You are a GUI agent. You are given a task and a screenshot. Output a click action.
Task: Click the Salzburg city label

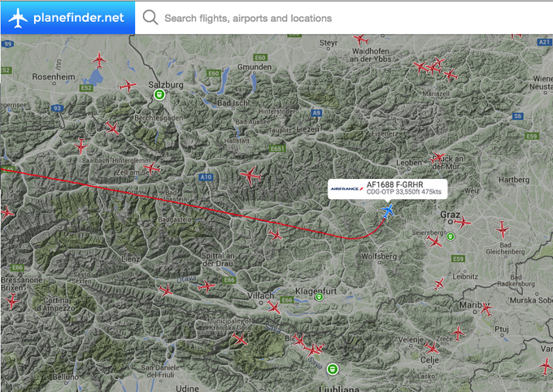(x=166, y=85)
